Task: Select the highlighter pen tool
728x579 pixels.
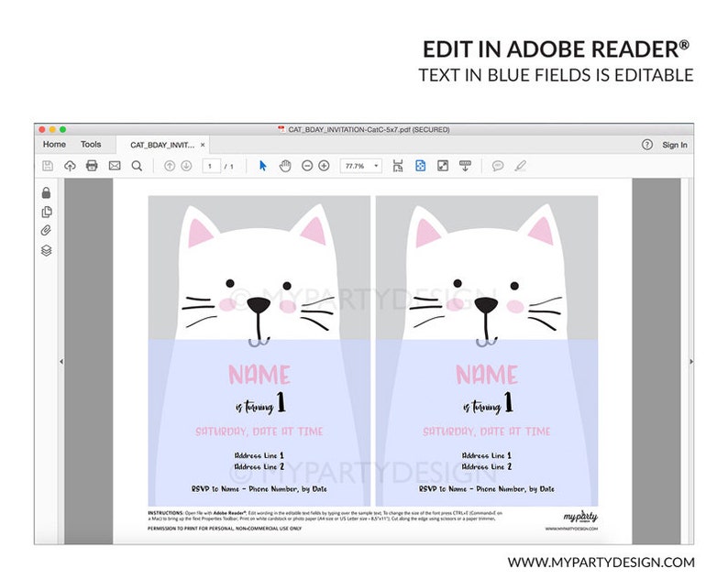Action: 521,166
